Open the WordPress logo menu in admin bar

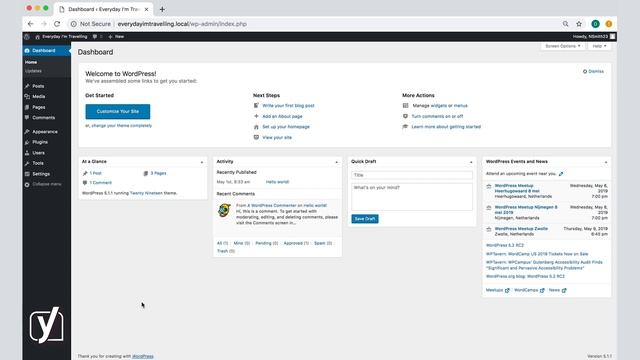point(27,37)
